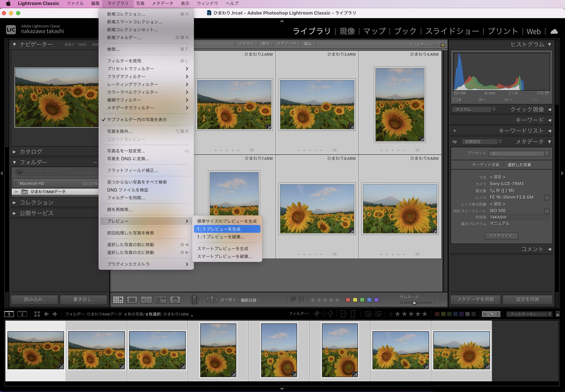
Task: Switch to grid view icon in toolbar
Action: click(x=118, y=300)
